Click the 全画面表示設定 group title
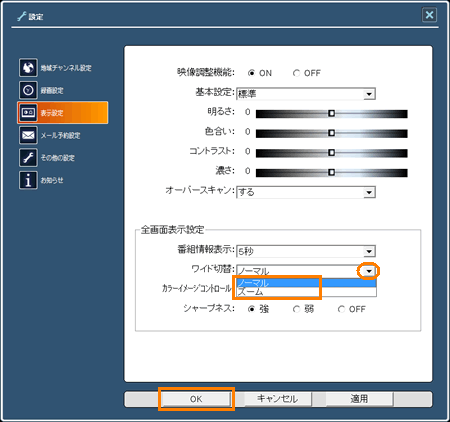450x422 pixels. [172, 230]
